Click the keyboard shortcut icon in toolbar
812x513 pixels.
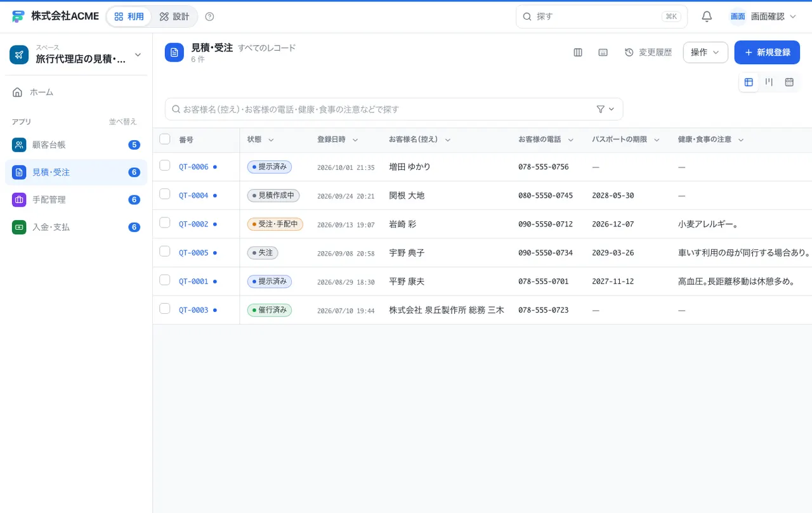pos(603,53)
